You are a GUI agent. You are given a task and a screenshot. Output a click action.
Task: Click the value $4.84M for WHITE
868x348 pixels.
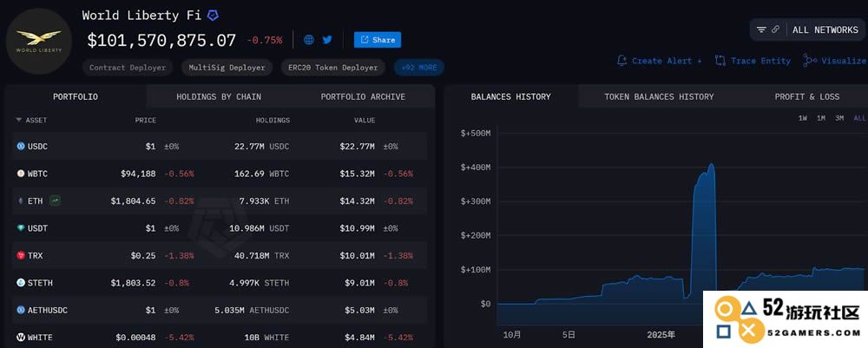click(360, 337)
